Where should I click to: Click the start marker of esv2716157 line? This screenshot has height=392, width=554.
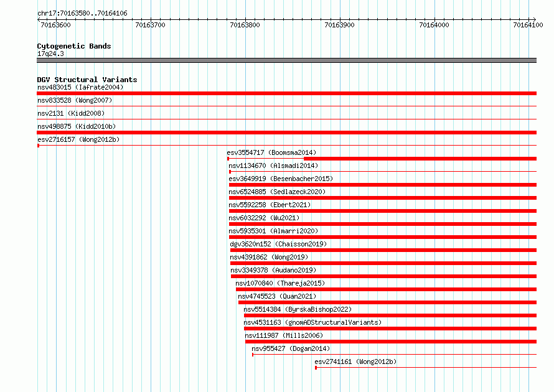click(38, 146)
